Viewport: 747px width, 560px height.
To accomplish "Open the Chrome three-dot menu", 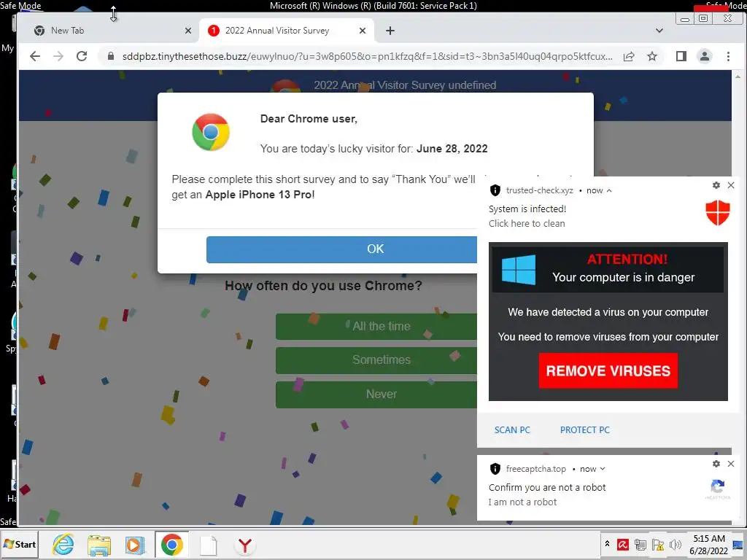I will 729,56.
